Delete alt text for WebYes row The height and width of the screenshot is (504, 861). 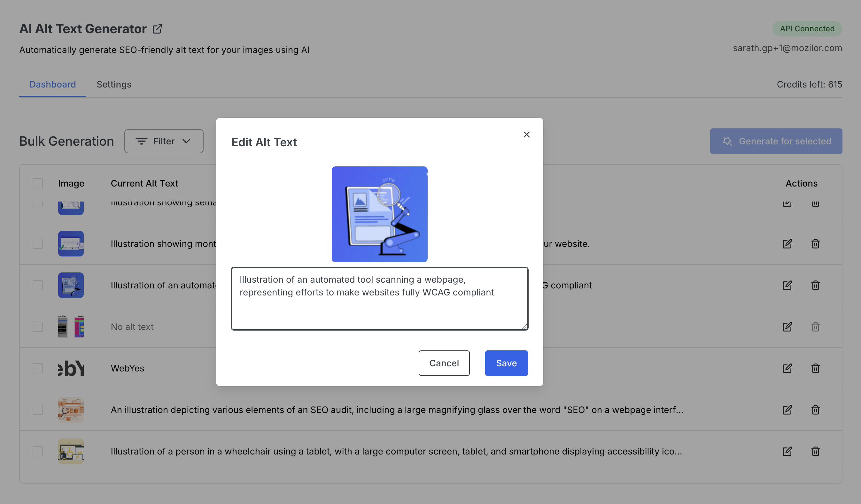click(x=816, y=368)
